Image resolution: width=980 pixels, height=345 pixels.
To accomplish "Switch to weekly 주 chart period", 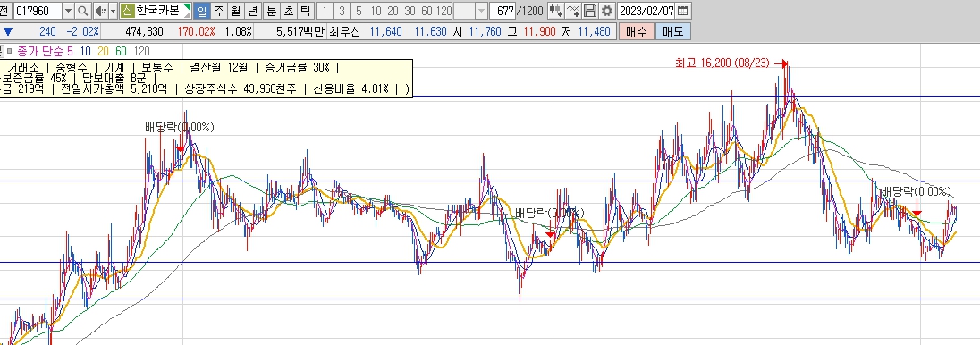I will coord(218,11).
